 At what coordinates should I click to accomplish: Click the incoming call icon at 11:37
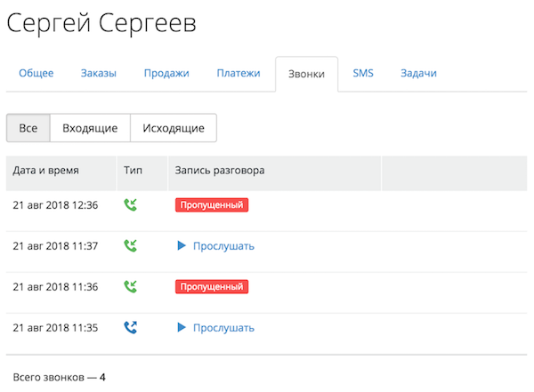(132, 246)
